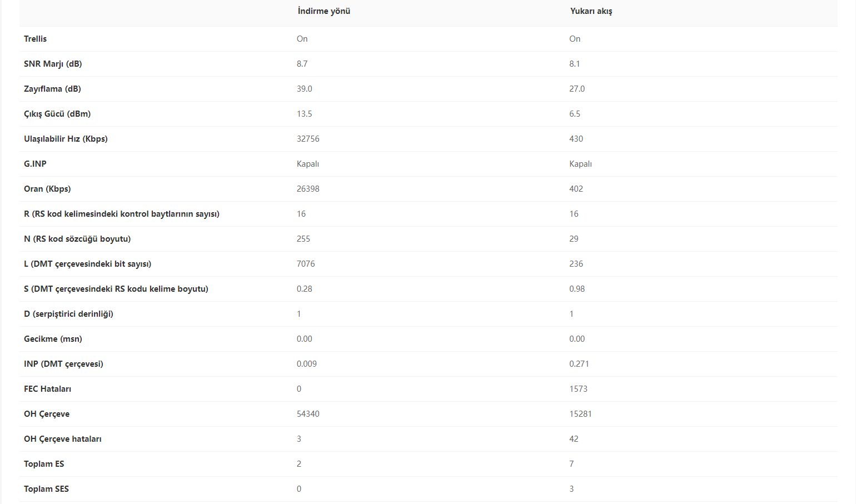Select the upstream FEC errors value 1573
Viewport: 856px width, 504px height.
[x=578, y=389]
